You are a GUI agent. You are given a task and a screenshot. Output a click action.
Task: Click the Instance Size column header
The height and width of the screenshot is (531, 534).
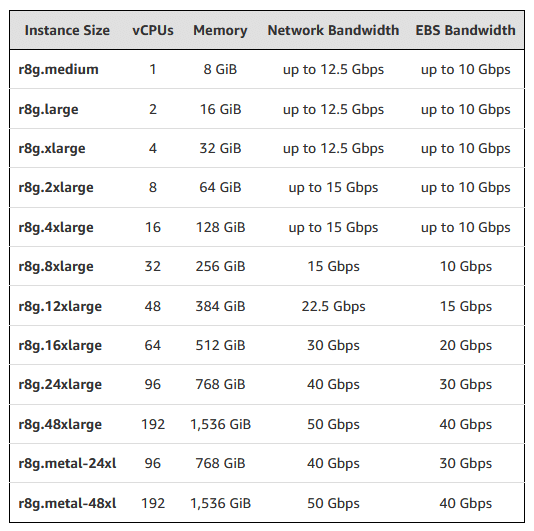coord(67,30)
